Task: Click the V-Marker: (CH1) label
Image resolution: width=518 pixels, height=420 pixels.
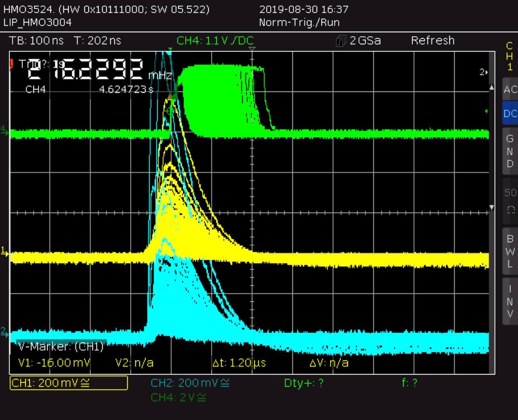Action: 61,347
